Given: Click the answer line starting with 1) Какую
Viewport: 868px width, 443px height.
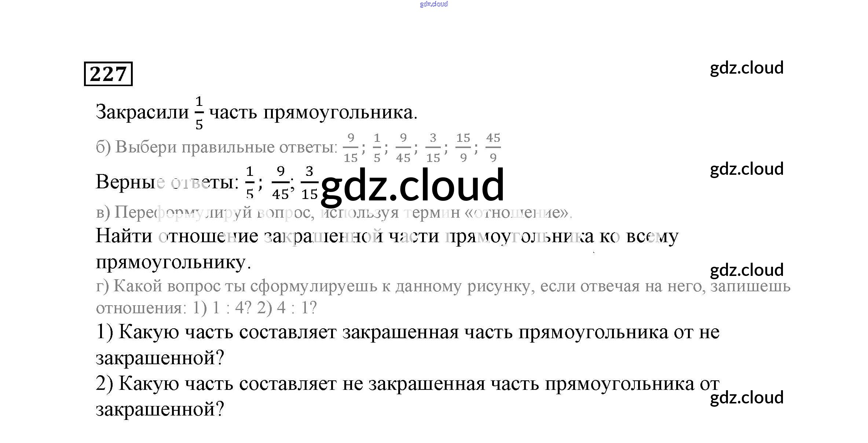Looking at the screenshot, I should pos(407,332).
